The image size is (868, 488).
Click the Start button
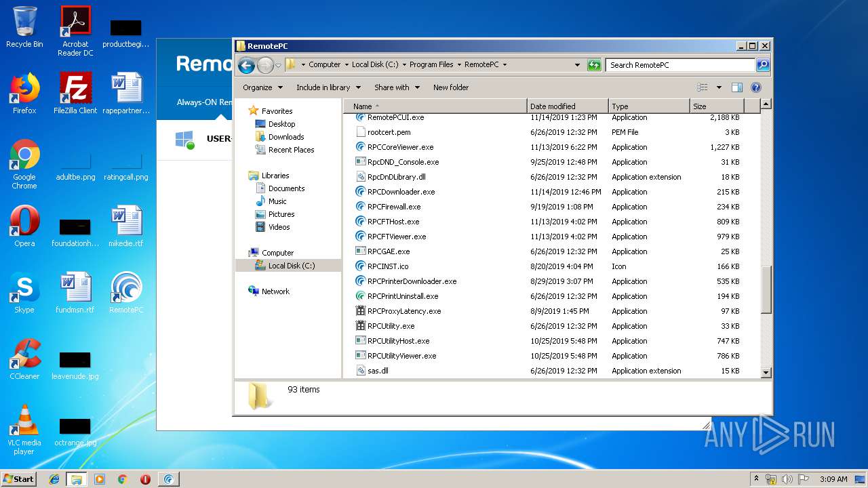(19, 479)
